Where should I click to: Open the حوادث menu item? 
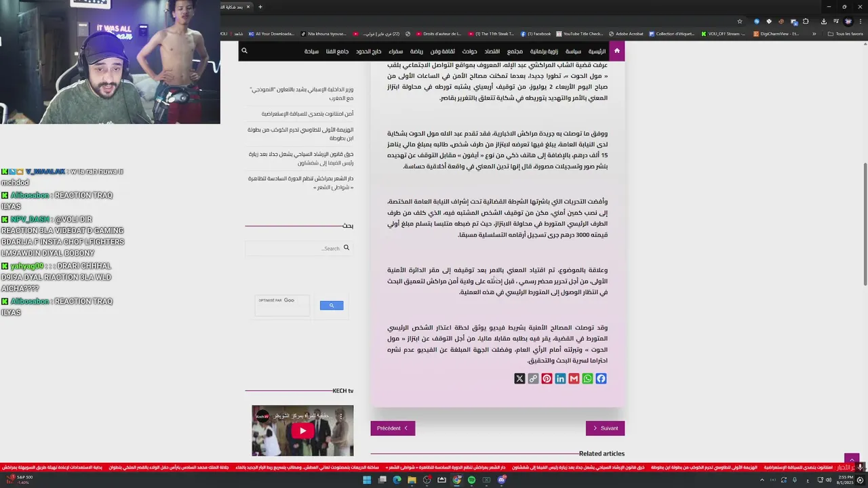point(469,52)
